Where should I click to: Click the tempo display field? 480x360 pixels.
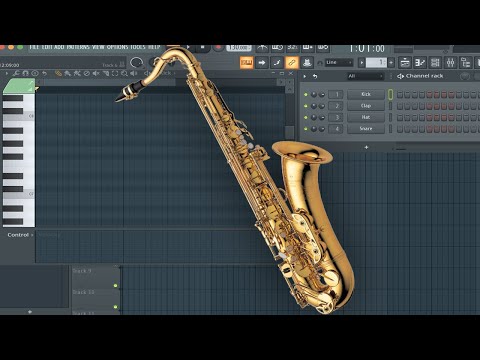point(239,48)
